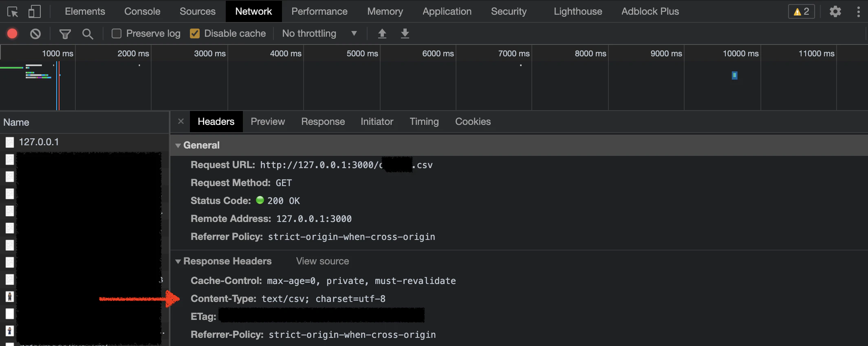Image resolution: width=868 pixels, height=346 pixels.
Task: Stop recording network log
Action: coord(12,33)
